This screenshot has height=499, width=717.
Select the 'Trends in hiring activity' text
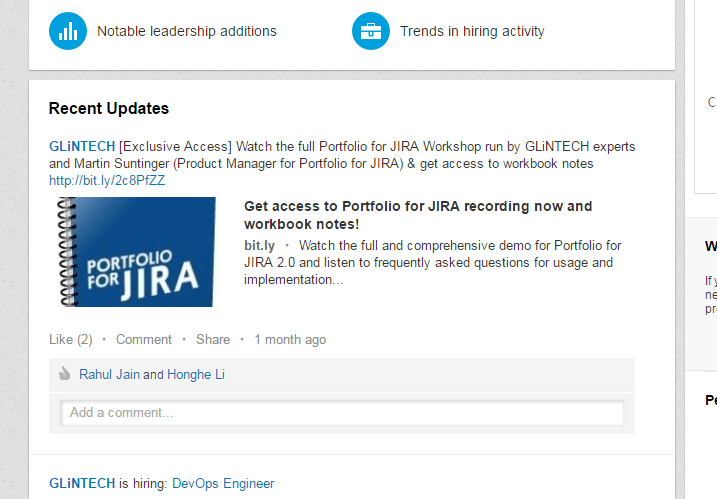click(472, 31)
